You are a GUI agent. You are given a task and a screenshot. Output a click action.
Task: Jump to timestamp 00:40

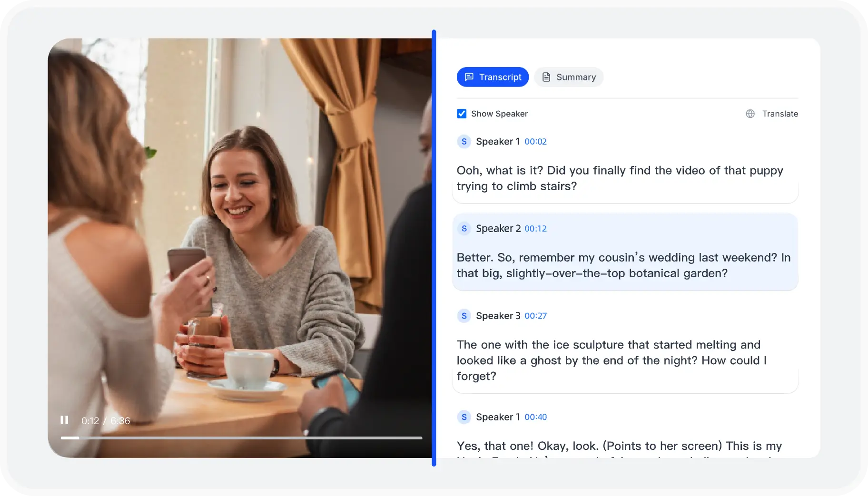(535, 417)
